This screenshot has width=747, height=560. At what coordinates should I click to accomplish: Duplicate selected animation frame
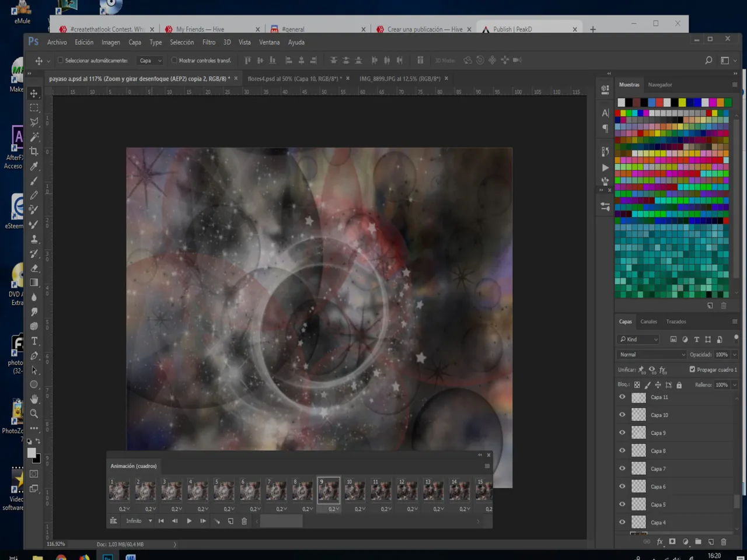(x=231, y=521)
